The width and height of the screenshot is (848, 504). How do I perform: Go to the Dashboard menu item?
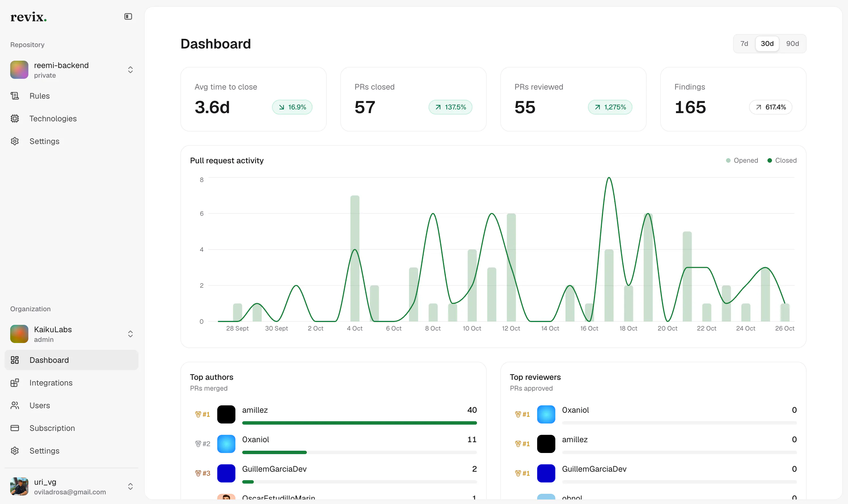(x=71, y=360)
